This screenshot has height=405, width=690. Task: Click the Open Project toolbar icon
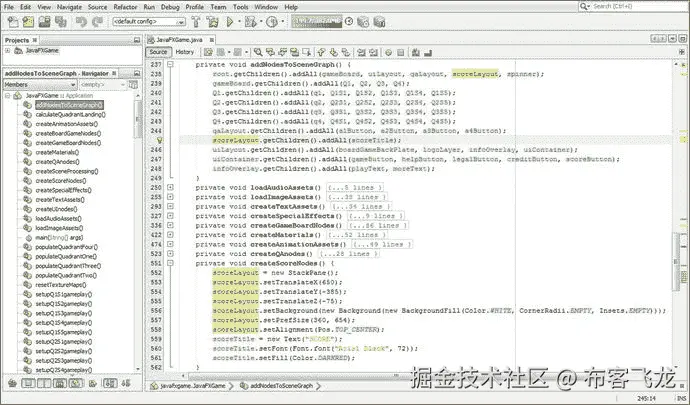coord(44,22)
